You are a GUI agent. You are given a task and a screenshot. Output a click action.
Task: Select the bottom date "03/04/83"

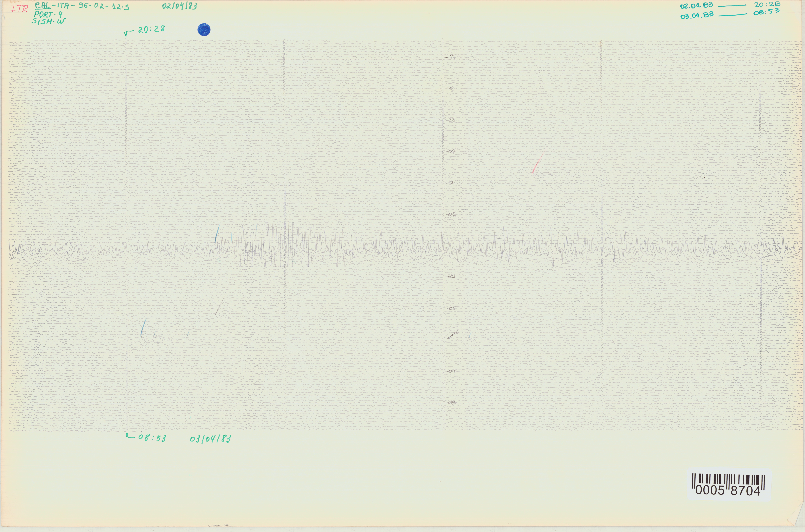(210, 439)
